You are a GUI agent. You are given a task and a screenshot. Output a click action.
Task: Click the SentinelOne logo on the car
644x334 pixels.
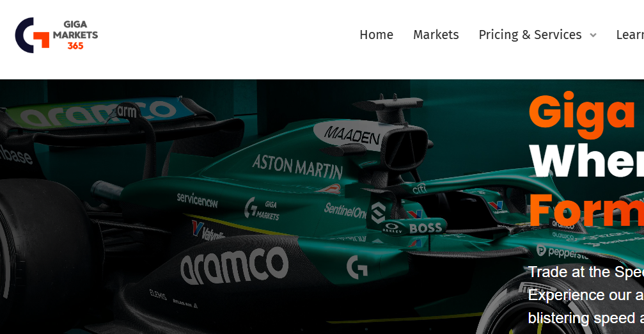tap(345, 210)
